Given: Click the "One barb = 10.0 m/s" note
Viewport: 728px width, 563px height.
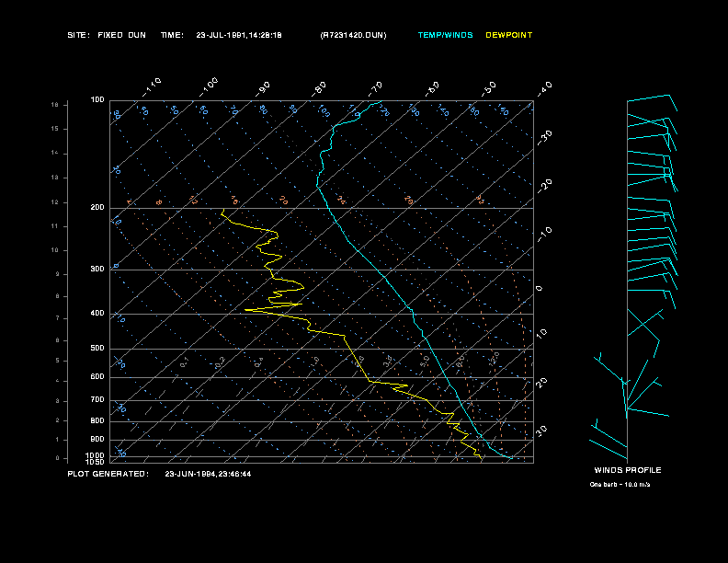Looking at the screenshot, I should point(620,485).
